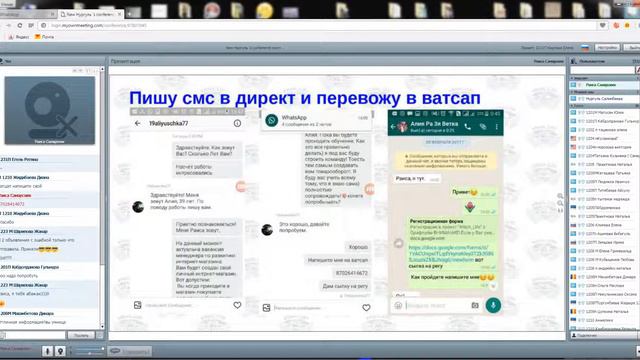Open the WhatsApp three-dot menu
Viewport: 640px width, 360px height.
click(497, 127)
